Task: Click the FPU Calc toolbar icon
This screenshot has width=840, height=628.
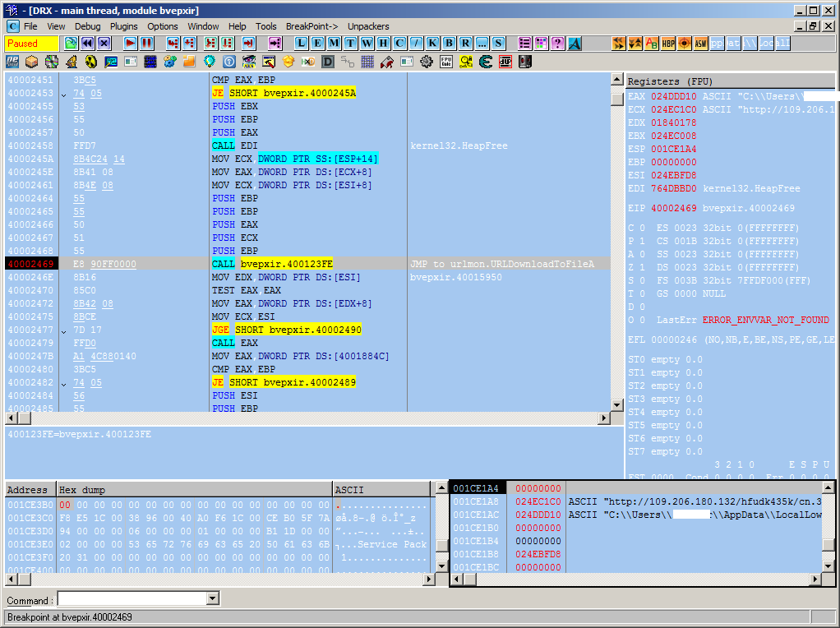Action: (x=446, y=62)
